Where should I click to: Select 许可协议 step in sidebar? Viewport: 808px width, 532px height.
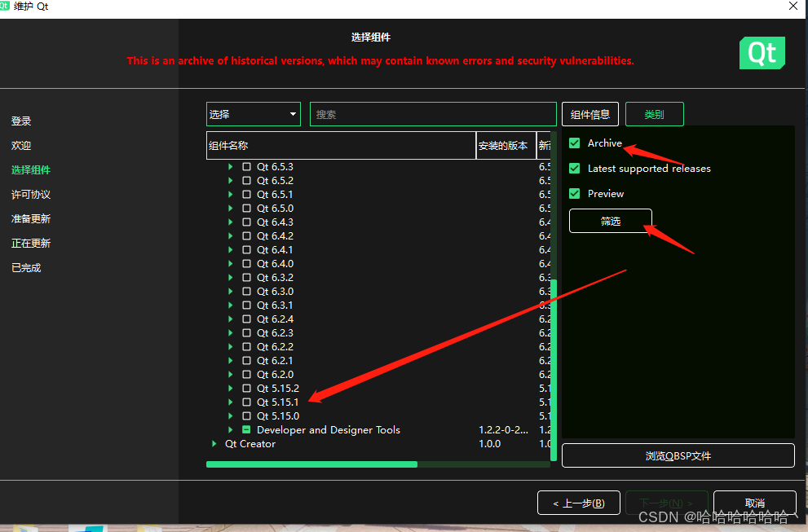(31, 195)
